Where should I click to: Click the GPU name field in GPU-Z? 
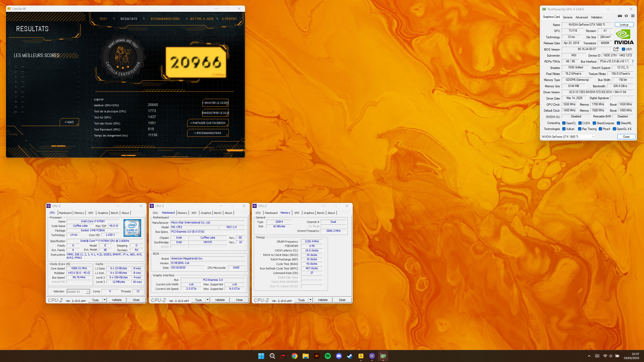point(587,25)
